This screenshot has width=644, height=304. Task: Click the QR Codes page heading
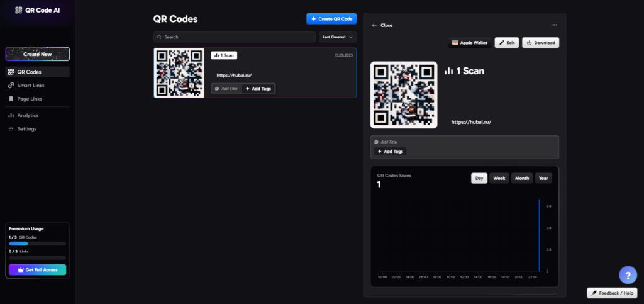tap(175, 19)
